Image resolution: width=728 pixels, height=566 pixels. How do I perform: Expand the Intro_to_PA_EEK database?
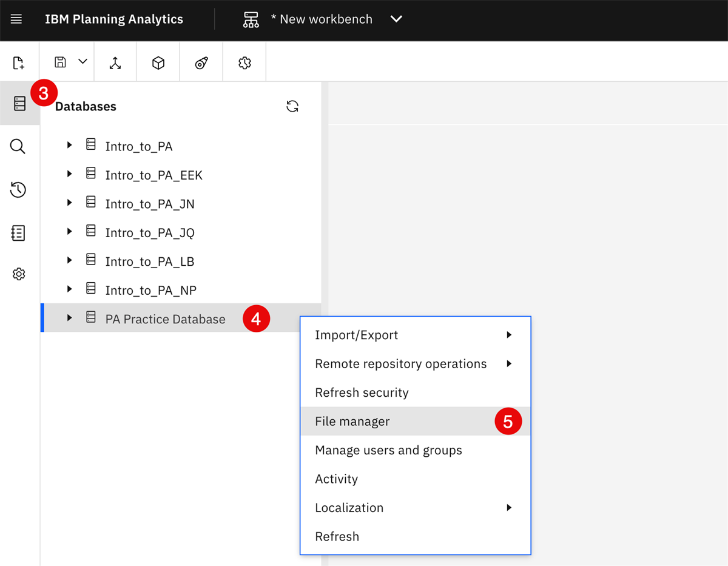click(x=69, y=174)
